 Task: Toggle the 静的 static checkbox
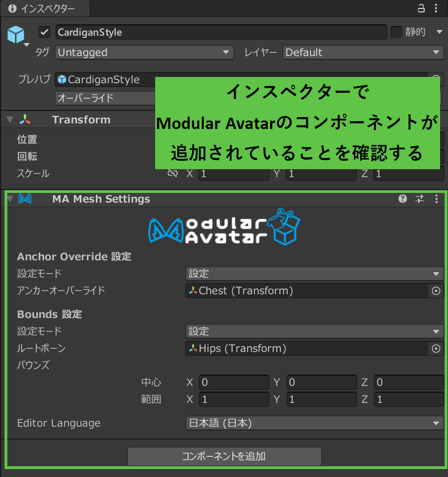(x=396, y=32)
